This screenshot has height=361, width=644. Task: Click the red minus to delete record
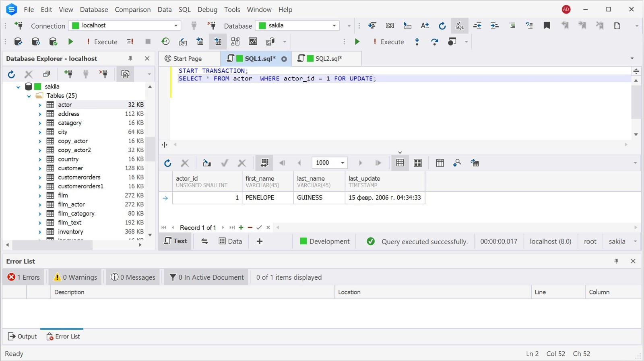click(x=250, y=227)
